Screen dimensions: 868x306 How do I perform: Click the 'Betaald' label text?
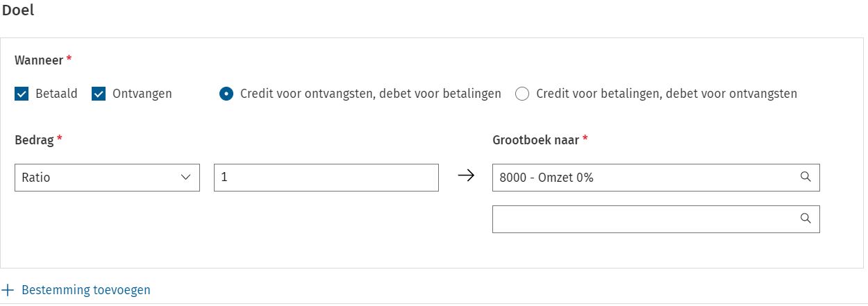[56, 94]
